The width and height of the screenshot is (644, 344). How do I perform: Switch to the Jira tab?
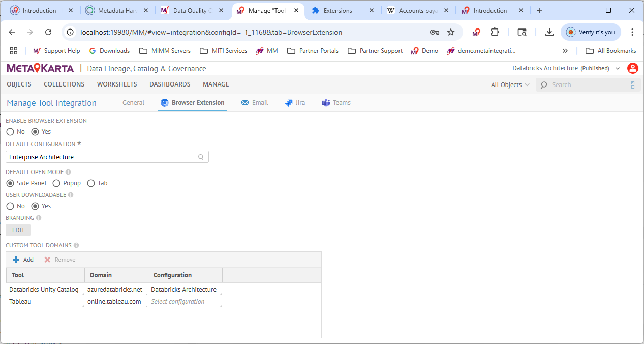[295, 103]
